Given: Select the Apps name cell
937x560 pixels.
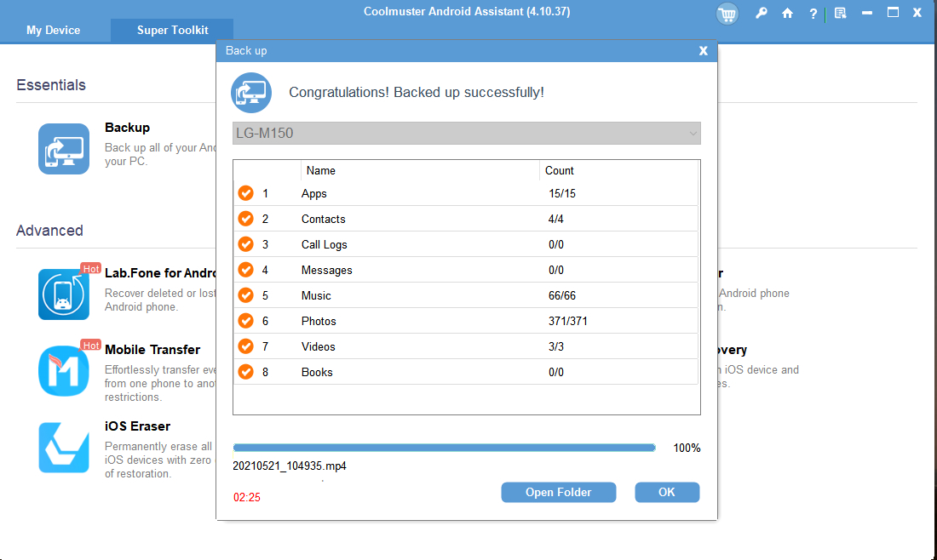Looking at the screenshot, I should pos(313,193).
